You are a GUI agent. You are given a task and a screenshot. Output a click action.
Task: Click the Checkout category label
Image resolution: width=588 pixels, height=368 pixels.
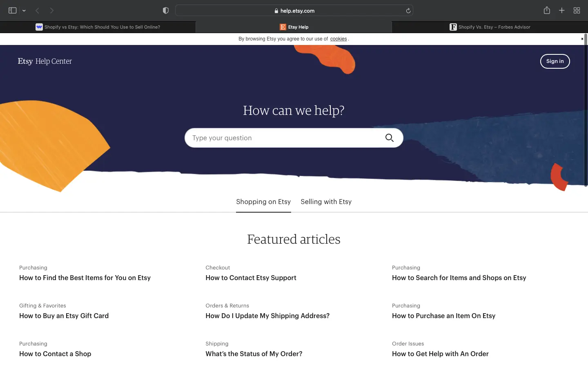218,268
